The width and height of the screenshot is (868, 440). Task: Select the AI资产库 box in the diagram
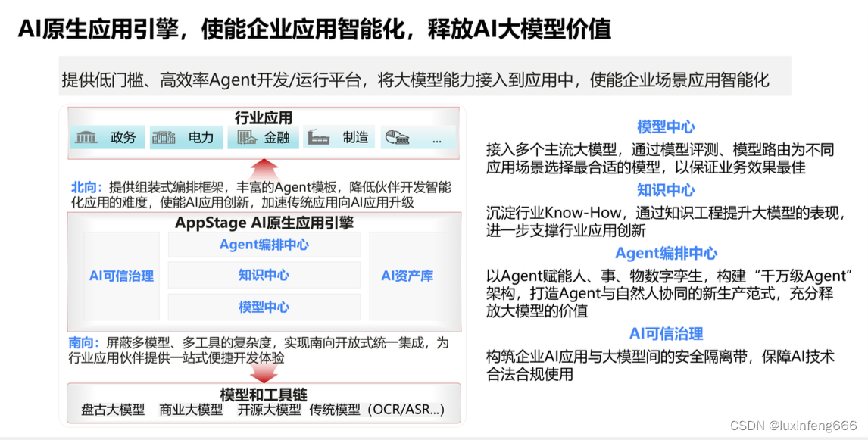pyautogui.click(x=407, y=276)
